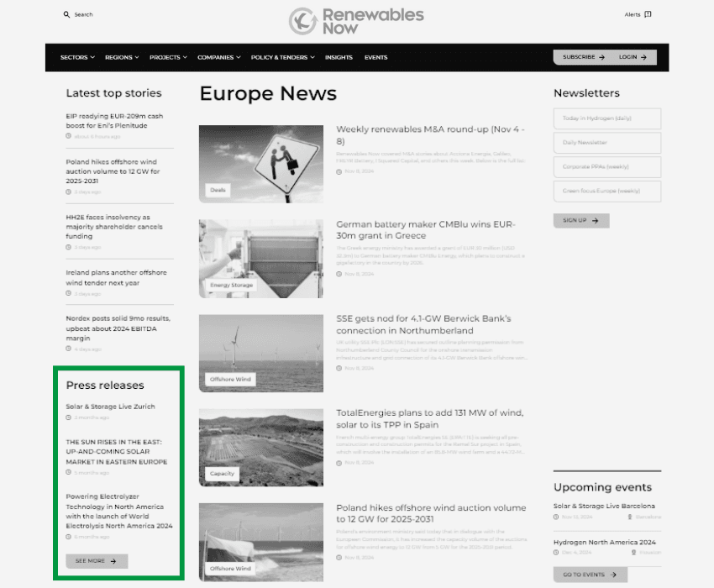Open Solar & Storage Live Zurich press release
Screen dimensions: 714x588
coord(110,407)
